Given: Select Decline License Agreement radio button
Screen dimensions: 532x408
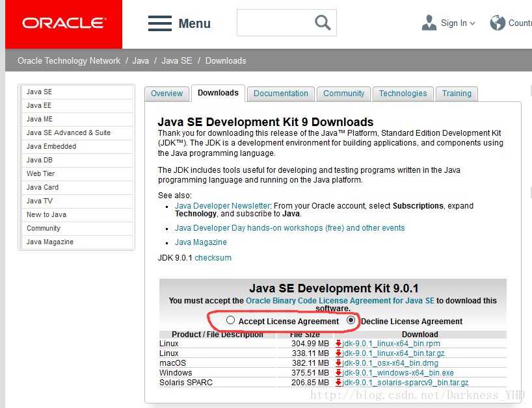Looking at the screenshot, I should pyautogui.click(x=351, y=320).
